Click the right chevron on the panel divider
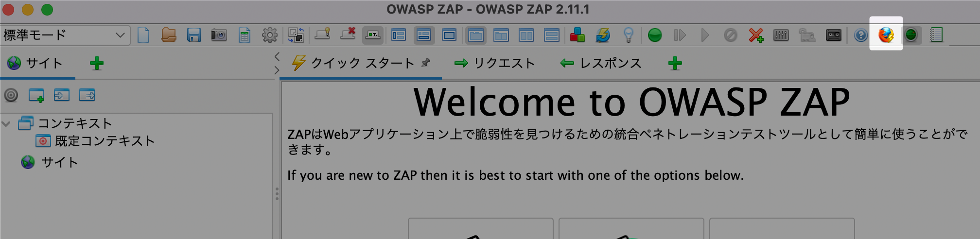 point(277,70)
